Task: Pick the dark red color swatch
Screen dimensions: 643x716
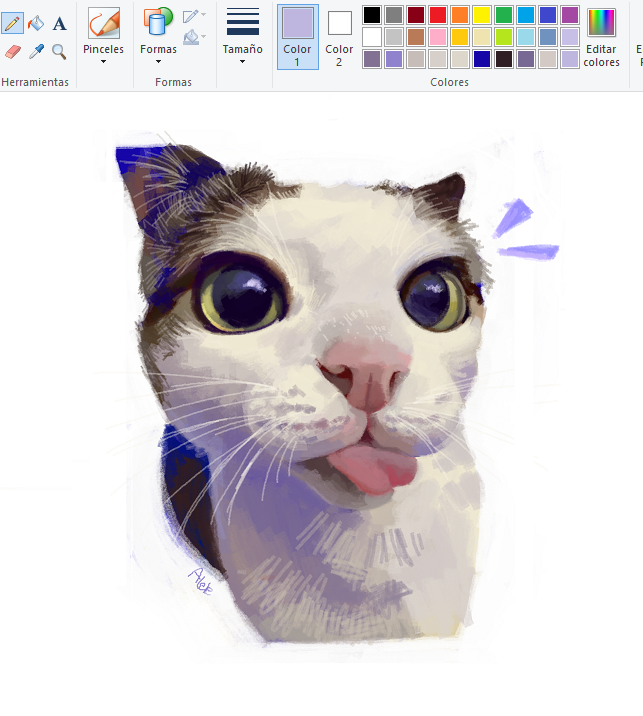Action: [416, 15]
